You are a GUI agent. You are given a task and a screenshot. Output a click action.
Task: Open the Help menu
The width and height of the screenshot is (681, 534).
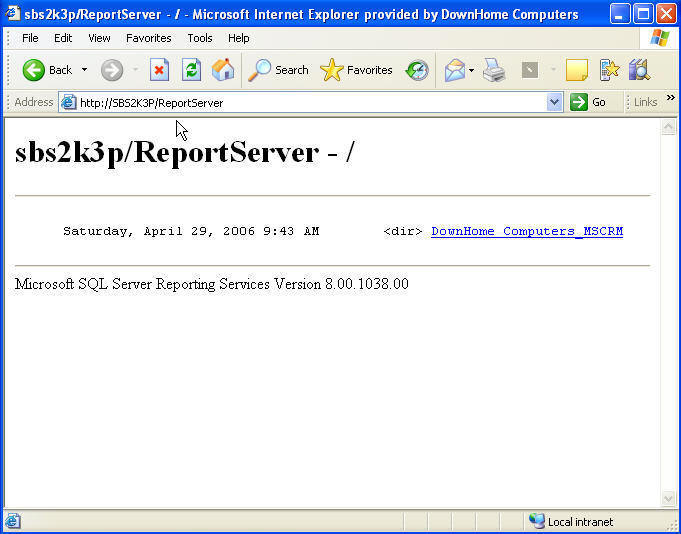pos(238,38)
